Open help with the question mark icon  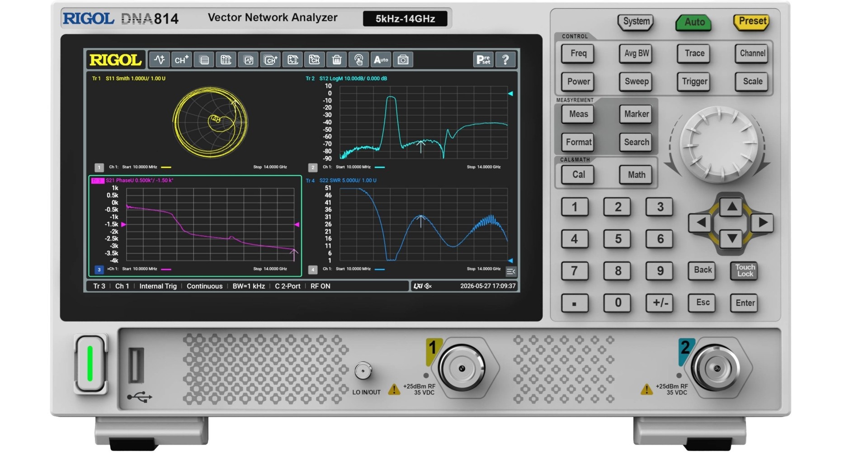505,60
